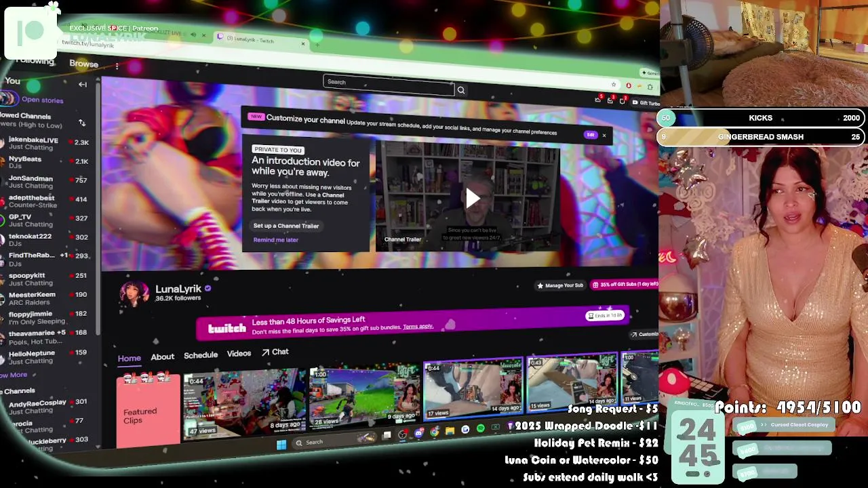Viewport: 868px width, 488px height.
Task: Open the Prime loot crown icon with 5 badge
Action: (x=598, y=99)
